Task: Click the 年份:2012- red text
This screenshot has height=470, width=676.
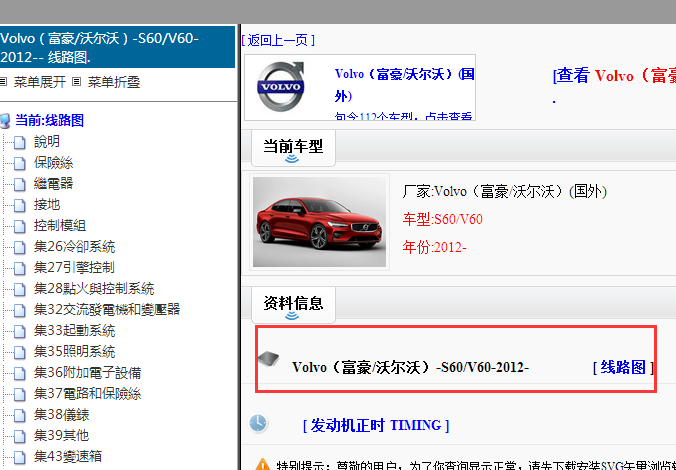Action: coord(434,248)
